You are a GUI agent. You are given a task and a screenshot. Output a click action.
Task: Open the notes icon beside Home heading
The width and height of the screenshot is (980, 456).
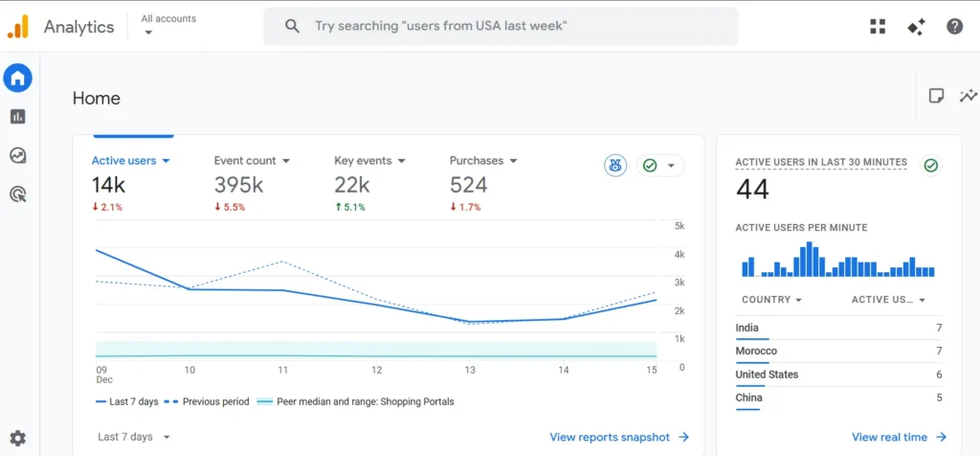936,96
